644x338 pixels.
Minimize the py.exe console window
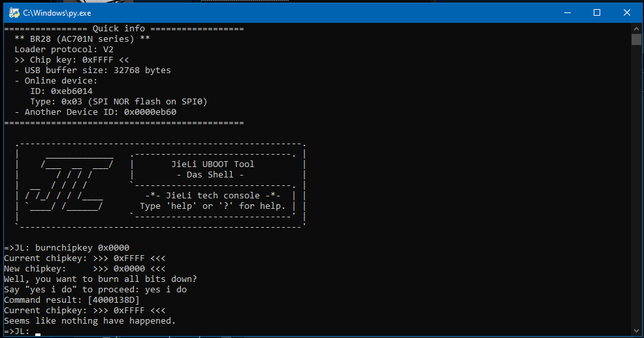point(568,12)
